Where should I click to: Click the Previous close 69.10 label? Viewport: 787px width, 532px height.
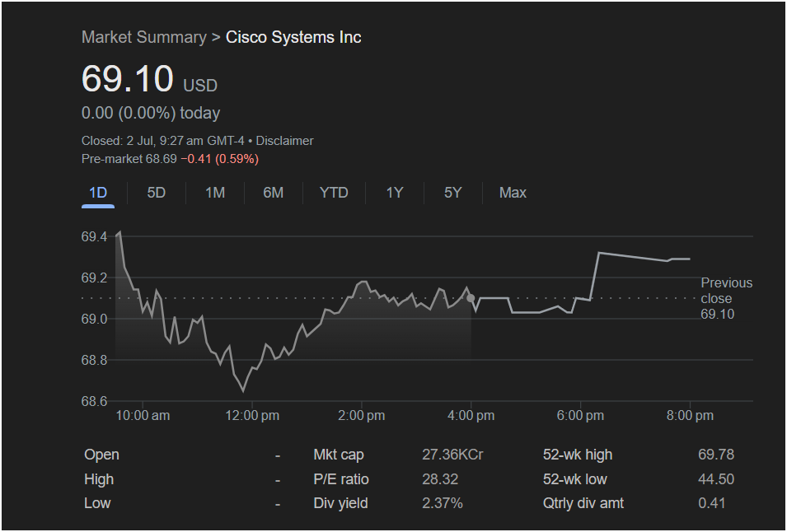click(726, 298)
